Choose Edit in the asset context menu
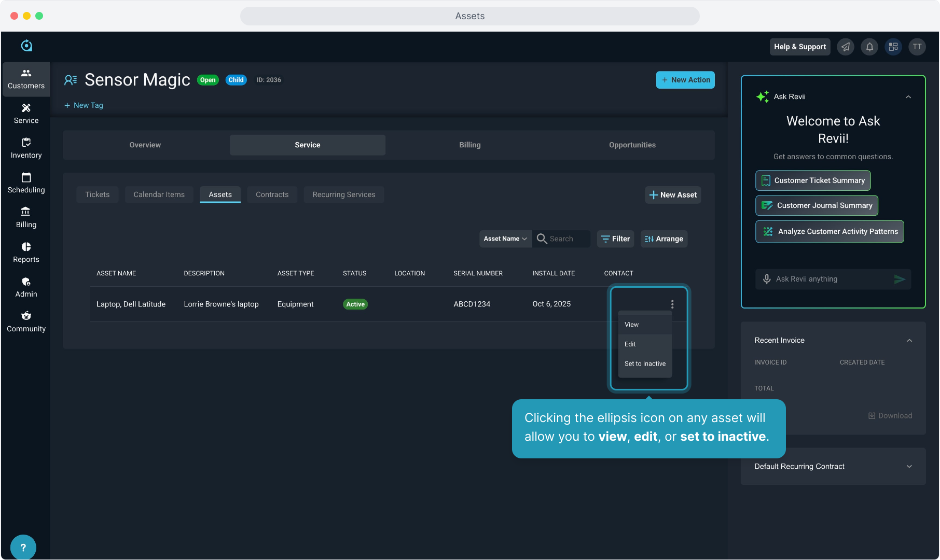Screen dimensions: 940x560 tap(630, 344)
